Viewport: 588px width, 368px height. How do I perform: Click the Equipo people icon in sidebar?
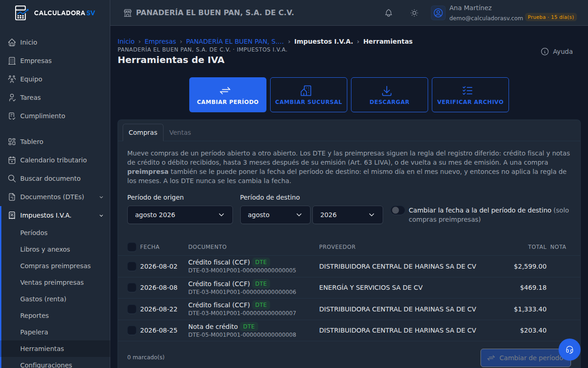12,79
